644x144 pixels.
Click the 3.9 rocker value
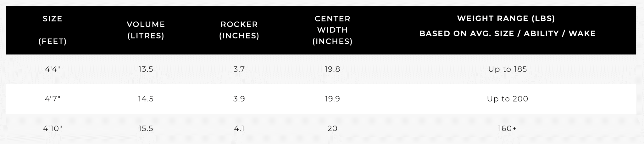pos(239,99)
